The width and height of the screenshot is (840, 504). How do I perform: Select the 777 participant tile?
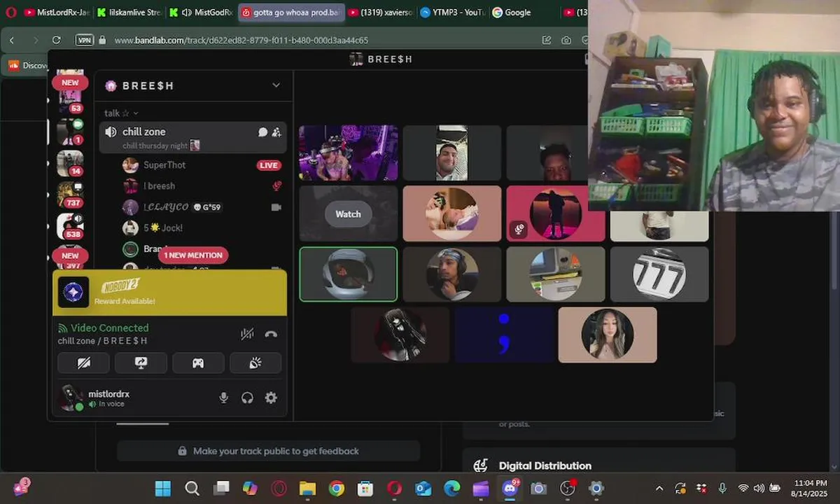[x=659, y=274]
